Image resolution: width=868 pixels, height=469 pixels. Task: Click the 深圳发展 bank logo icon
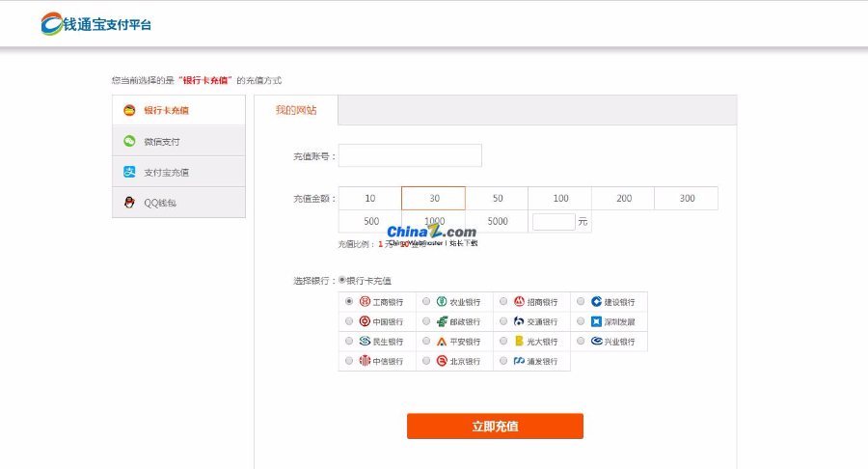(x=596, y=321)
